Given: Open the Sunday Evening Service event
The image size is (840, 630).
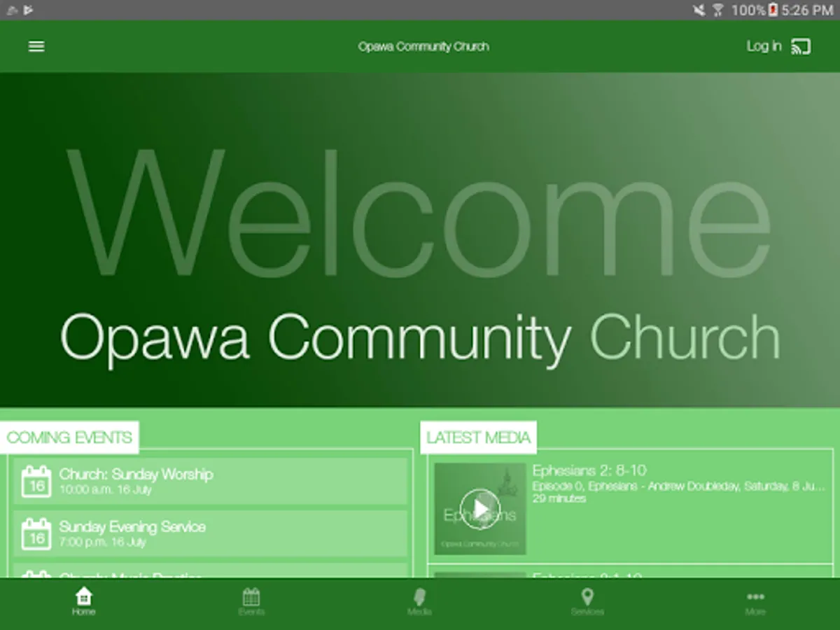Looking at the screenshot, I should pos(210,533).
